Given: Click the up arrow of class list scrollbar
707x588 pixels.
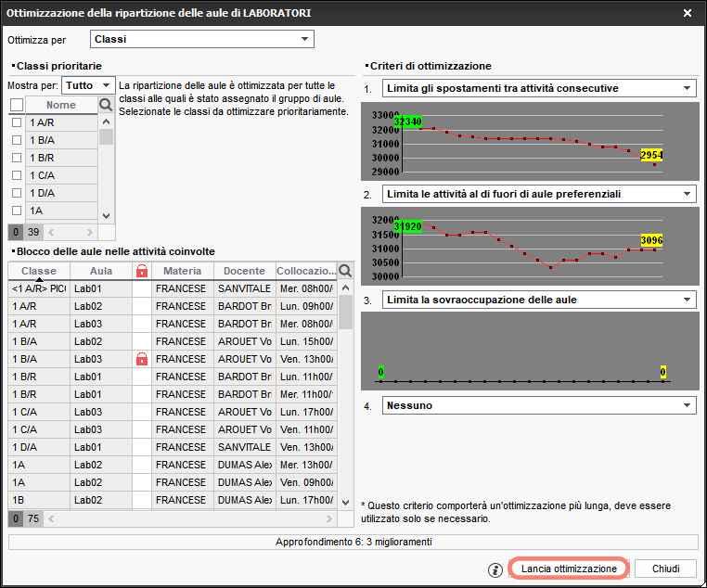Looking at the screenshot, I should coord(106,121).
